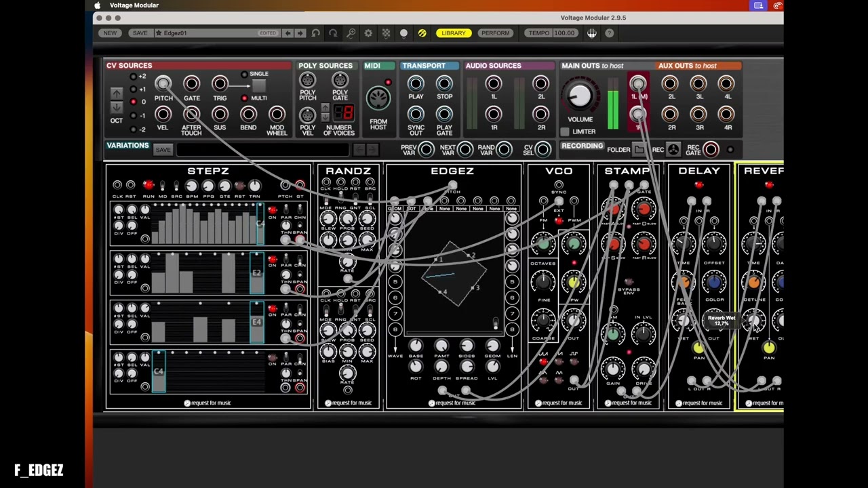The height and width of the screenshot is (488, 868).
Task: Click the TEMPO 100.00 value field
Action: (564, 33)
